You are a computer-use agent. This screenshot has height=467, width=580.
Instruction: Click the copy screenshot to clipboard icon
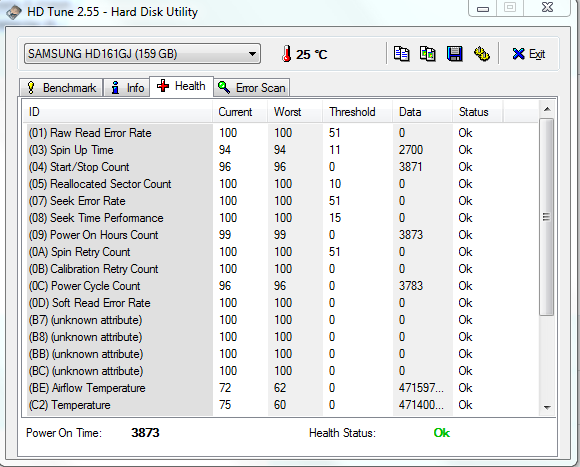pyautogui.click(x=428, y=54)
